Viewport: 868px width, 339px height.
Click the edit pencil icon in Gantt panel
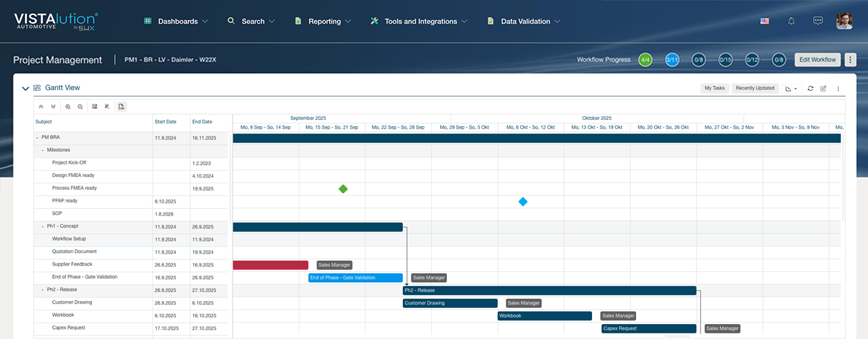823,88
